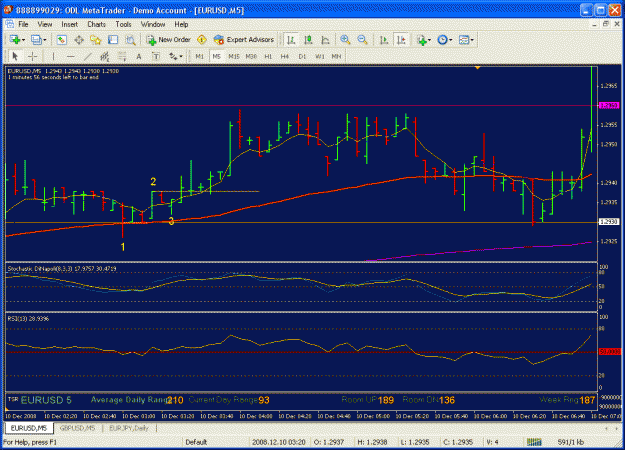
Task: Select the Text 'A' tool
Action: tap(139, 57)
